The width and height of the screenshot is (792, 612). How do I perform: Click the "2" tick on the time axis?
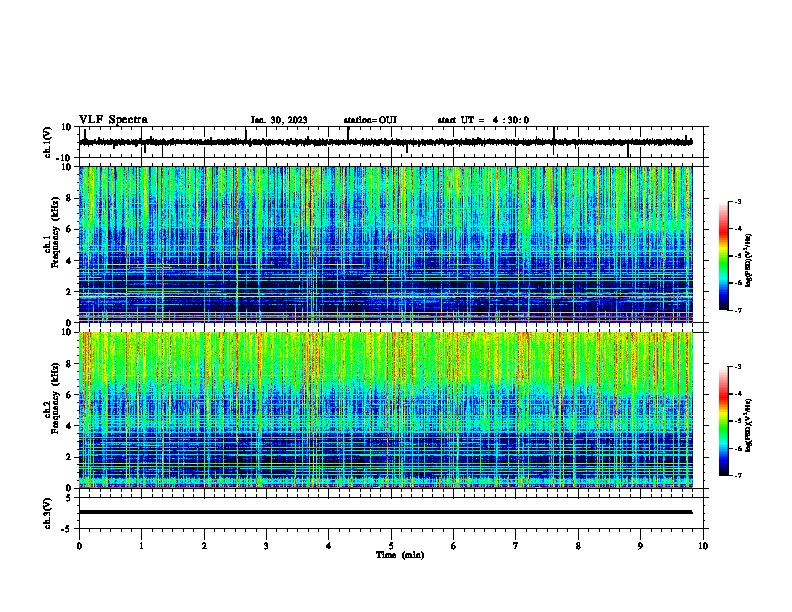tap(204, 546)
